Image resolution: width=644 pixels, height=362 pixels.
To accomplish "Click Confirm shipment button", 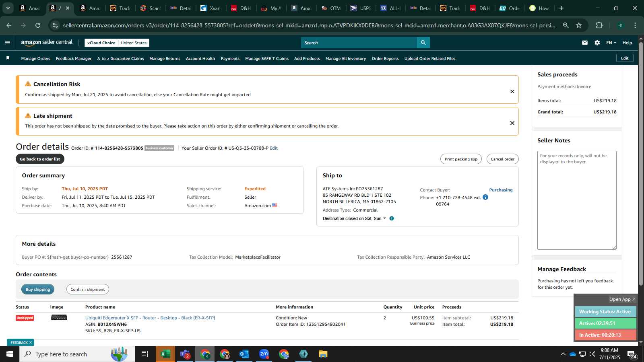I will point(88,289).
